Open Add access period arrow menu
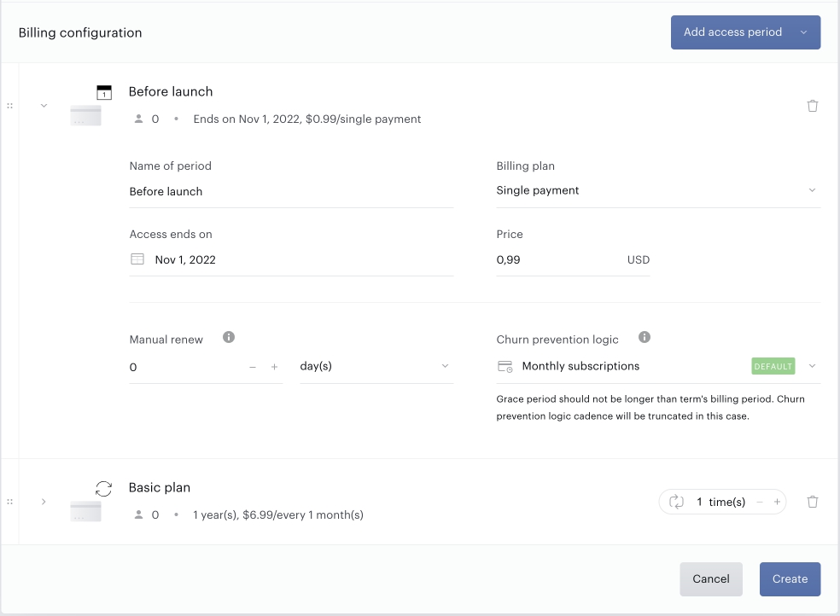Viewport: 840px width, 616px height. [803, 32]
